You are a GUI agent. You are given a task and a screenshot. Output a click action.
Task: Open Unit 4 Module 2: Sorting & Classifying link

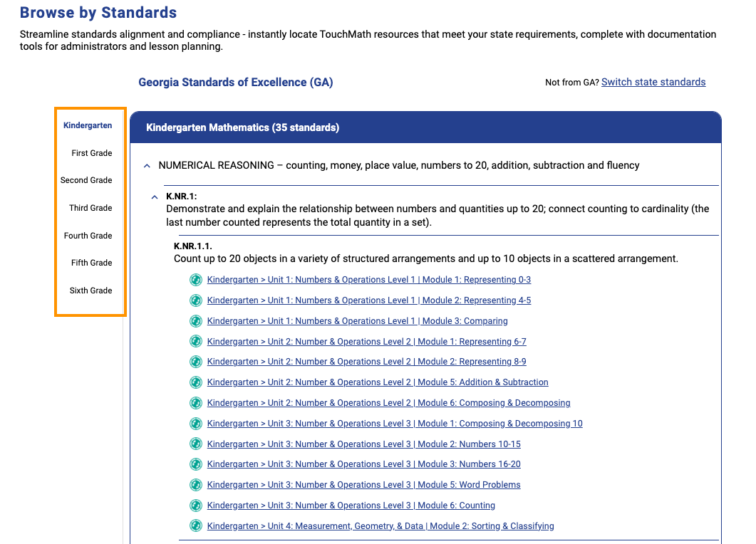(x=380, y=526)
